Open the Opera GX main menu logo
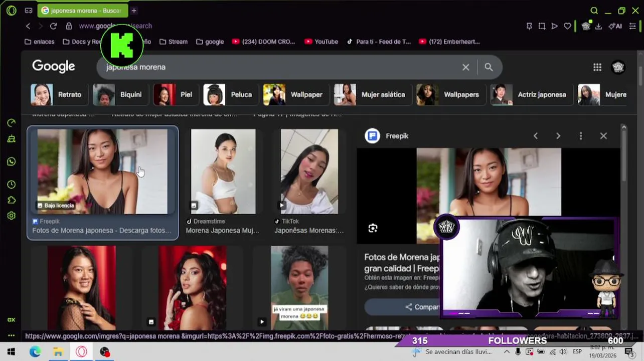 point(12,11)
